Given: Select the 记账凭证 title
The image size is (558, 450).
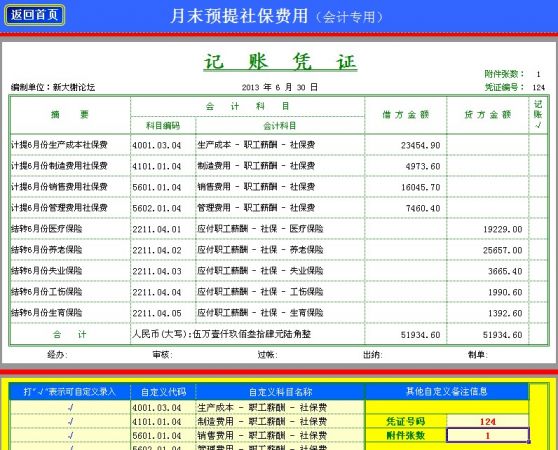Looking at the screenshot, I should tap(280, 62).
